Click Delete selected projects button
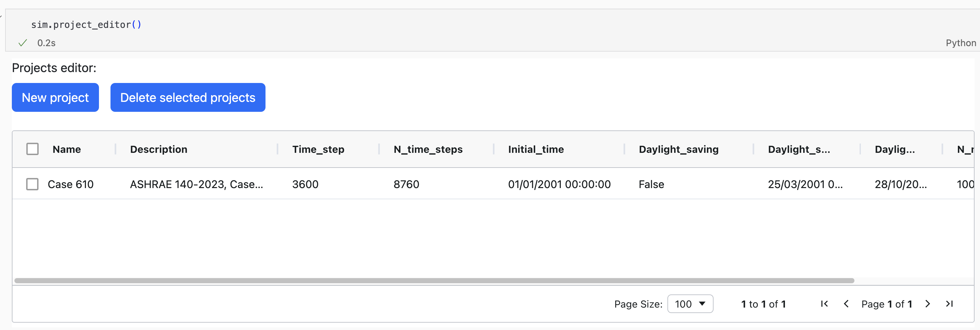980x330 pixels. click(x=188, y=97)
